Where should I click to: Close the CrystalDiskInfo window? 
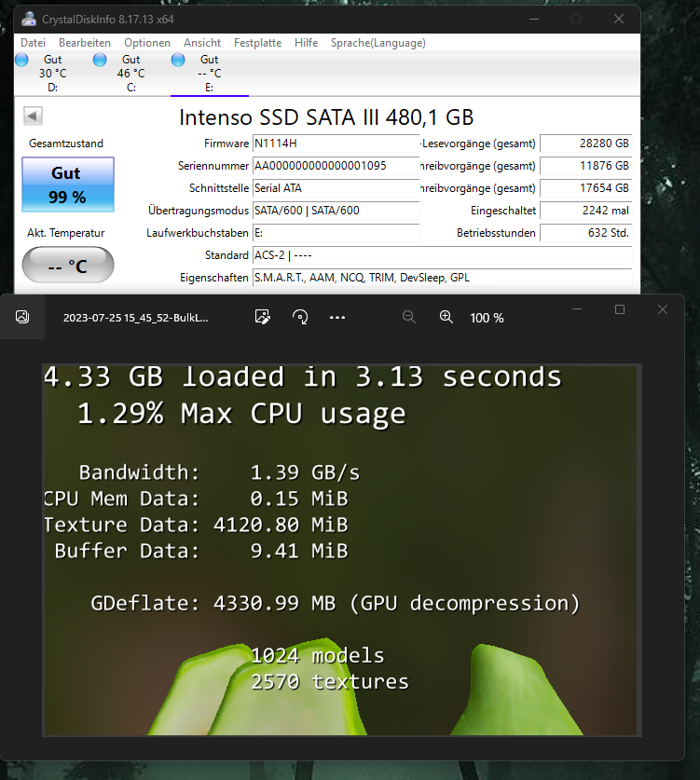pyautogui.click(x=619, y=19)
